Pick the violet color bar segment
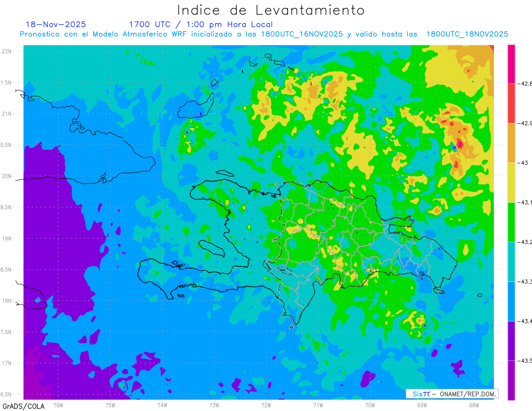Screen dimensions: 532x411 (x=511, y=341)
